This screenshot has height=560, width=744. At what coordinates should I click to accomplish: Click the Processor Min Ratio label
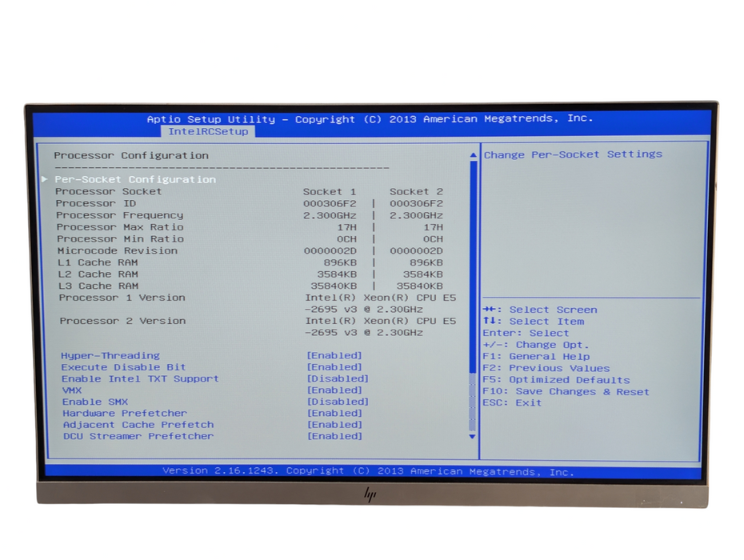120,239
